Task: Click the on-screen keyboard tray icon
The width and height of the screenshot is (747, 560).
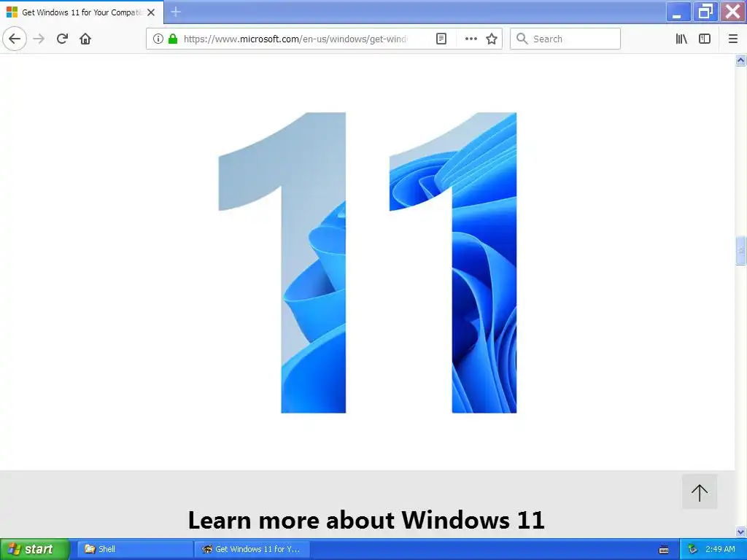Action: pyautogui.click(x=664, y=550)
